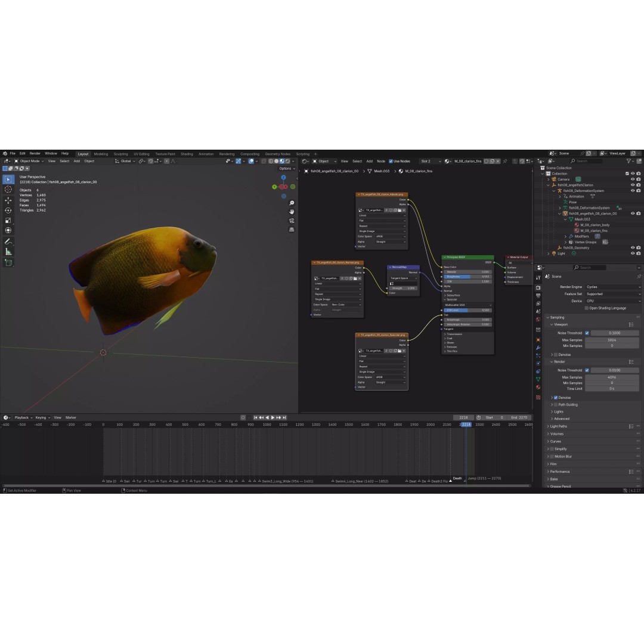Toggle Use Nodes checkbox in node editor

click(x=391, y=161)
